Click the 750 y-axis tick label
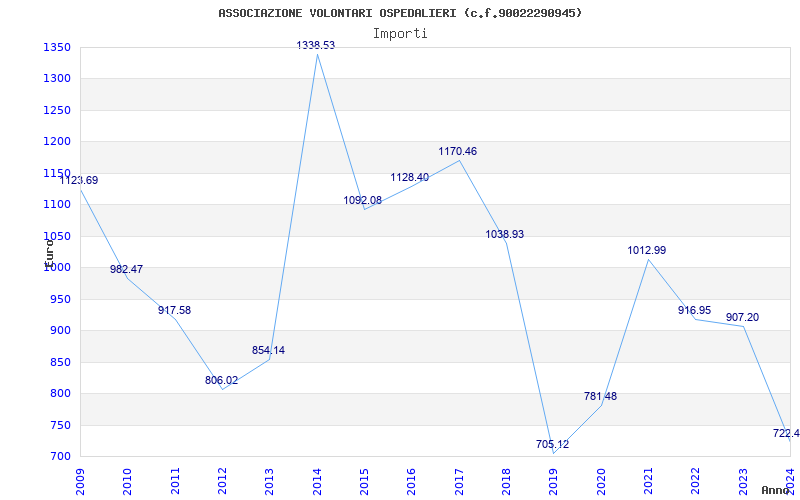 (59, 425)
